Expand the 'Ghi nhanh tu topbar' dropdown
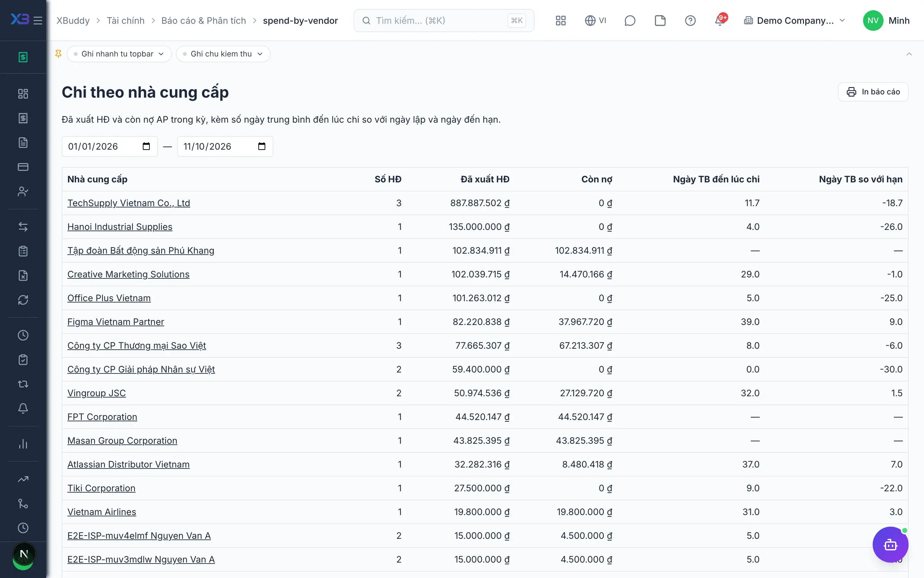Image resolution: width=924 pixels, height=578 pixels. pyautogui.click(x=119, y=54)
